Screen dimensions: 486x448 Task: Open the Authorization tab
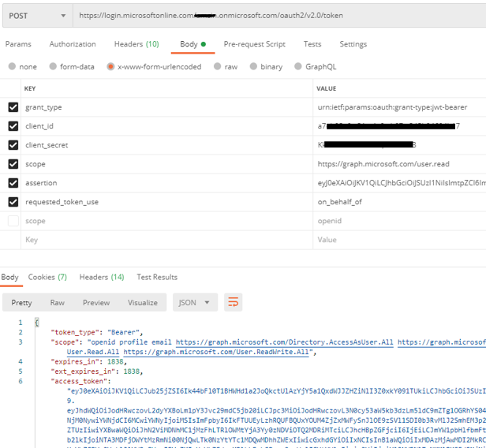pyautogui.click(x=73, y=44)
